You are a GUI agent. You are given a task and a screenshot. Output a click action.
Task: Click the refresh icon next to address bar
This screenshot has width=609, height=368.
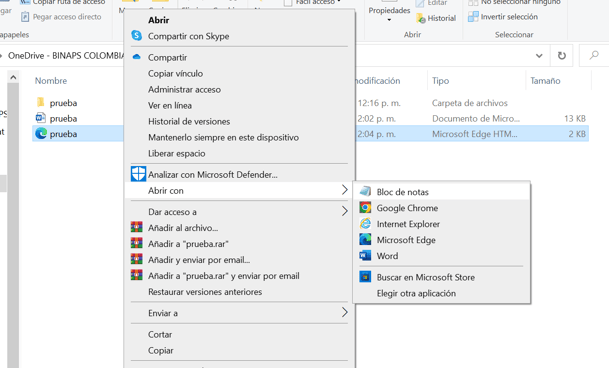(x=562, y=56)
